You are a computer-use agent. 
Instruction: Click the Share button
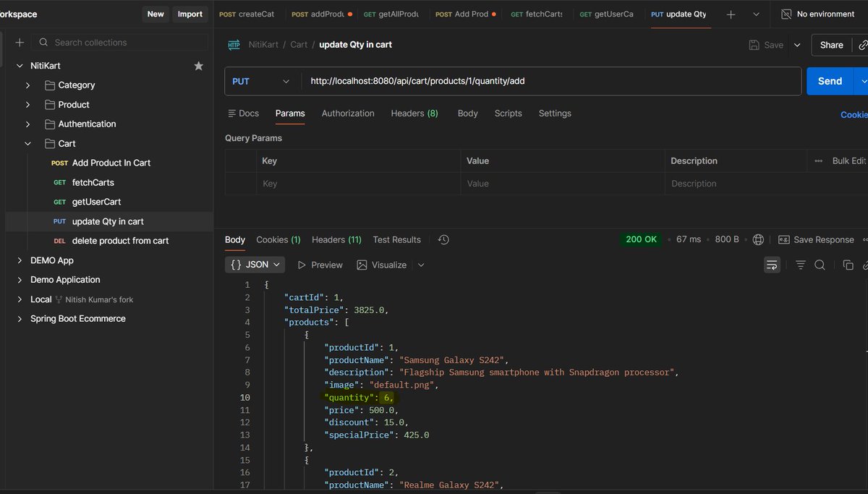pyautogui.click(x=832, y=45)
